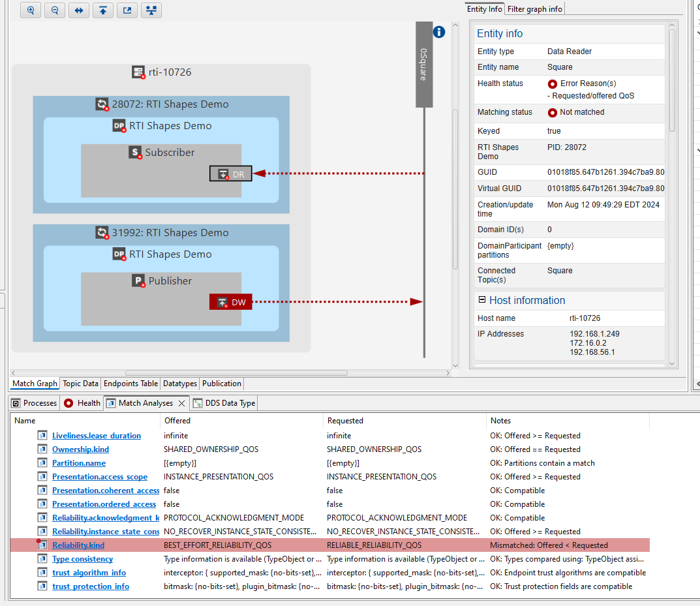The image size is (700, 606).
Task: Open the trust_algorithm_info link
Action: pos(89,573)
